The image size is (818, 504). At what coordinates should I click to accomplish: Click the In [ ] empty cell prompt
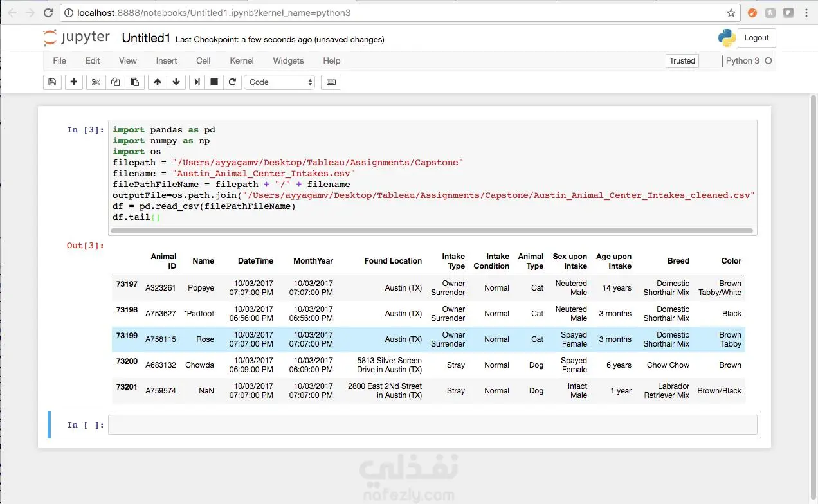click(85, 425)
